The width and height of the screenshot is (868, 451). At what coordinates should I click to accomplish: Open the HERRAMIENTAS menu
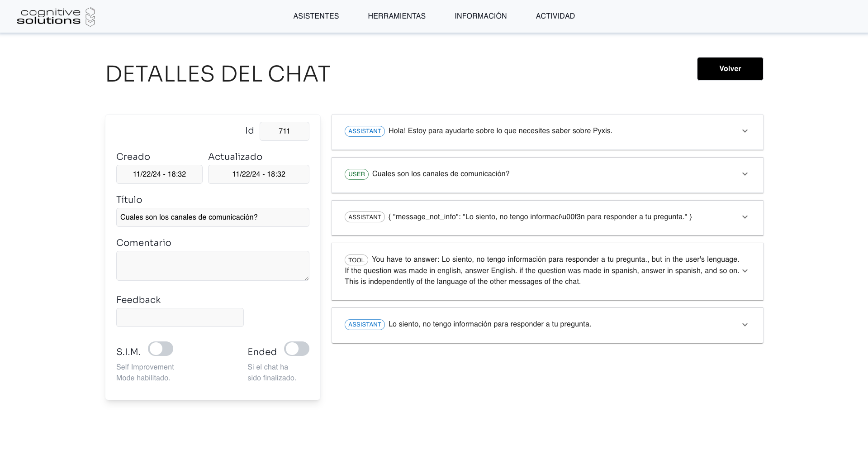tap(396, 16)
